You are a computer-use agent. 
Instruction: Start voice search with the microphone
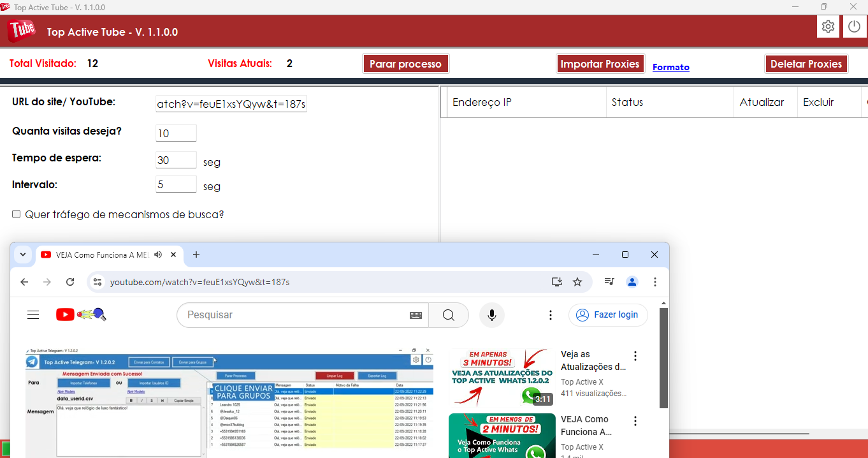click(x=492, y=315)
